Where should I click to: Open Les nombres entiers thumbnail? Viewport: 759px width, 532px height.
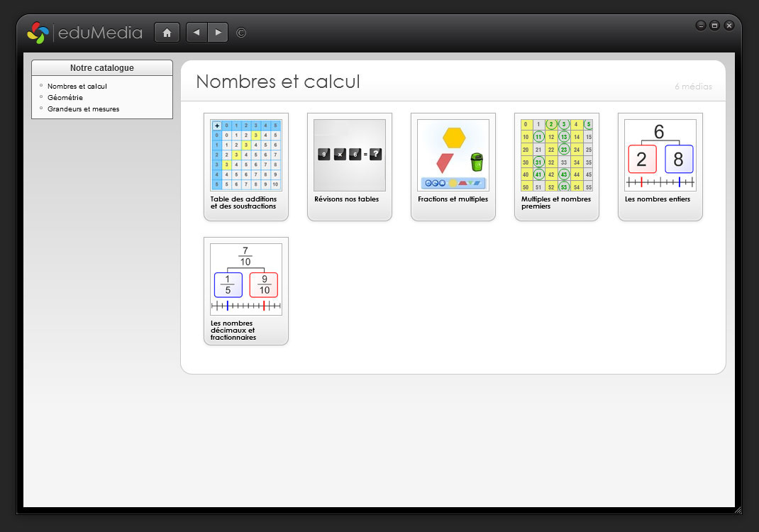pyautogui.click(x=660, y=155)
